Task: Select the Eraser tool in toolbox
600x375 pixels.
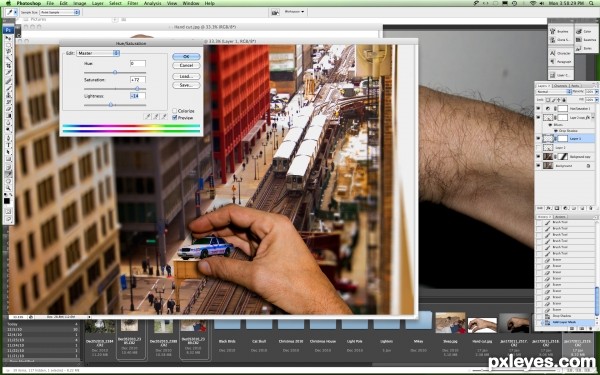Action: pos(8,109)
